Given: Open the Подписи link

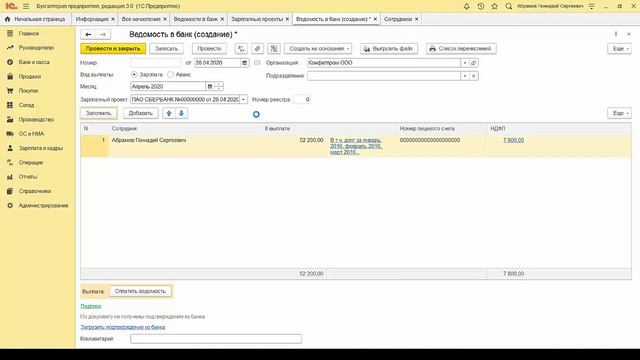Looking at the screenshot, I should (91, 306).
